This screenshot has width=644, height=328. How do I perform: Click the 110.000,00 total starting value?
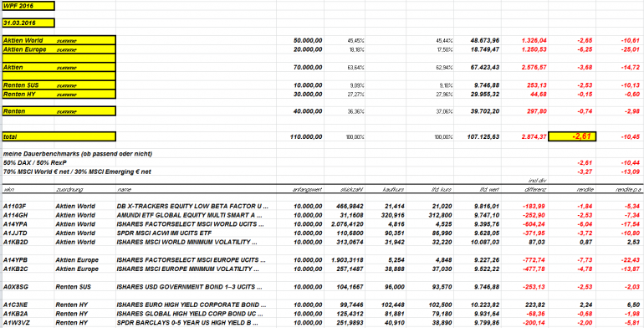[x=306, y=136]
